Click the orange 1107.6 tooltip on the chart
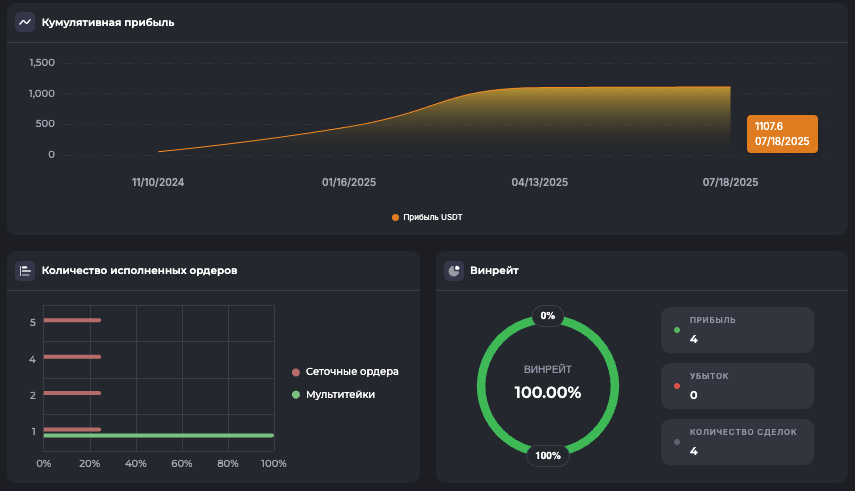The image size is (855, 491). coord(782,134)
